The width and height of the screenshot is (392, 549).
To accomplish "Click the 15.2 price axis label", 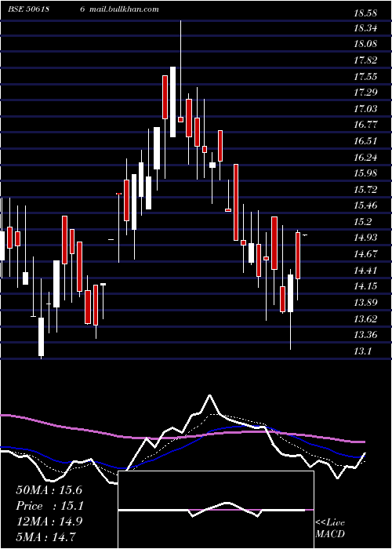I will click(x=362, y=222).
